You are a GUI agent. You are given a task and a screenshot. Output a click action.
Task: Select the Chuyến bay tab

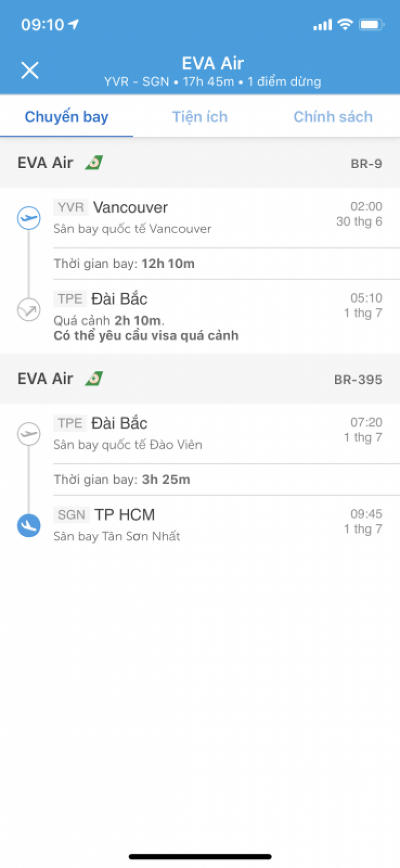67,116
